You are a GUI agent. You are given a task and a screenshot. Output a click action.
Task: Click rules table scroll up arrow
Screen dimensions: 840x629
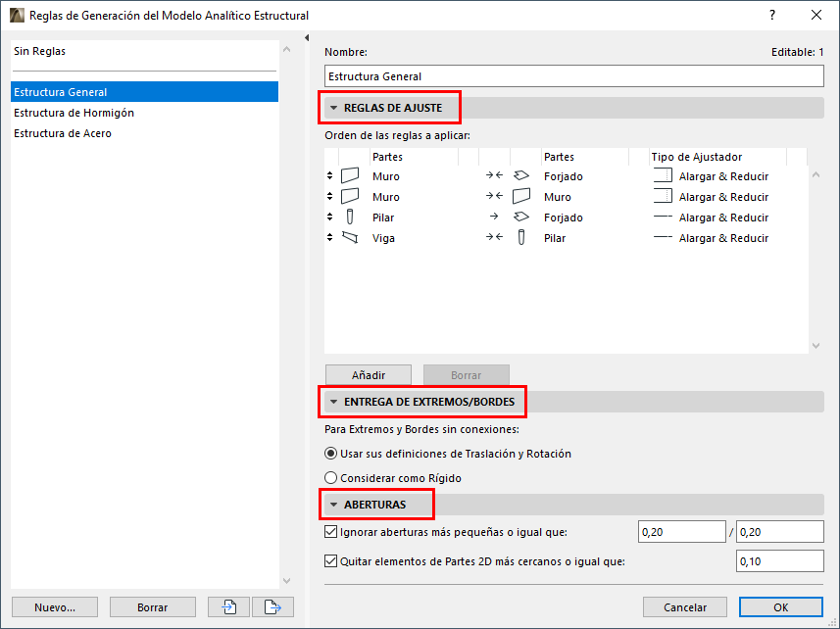click(815, 174)
